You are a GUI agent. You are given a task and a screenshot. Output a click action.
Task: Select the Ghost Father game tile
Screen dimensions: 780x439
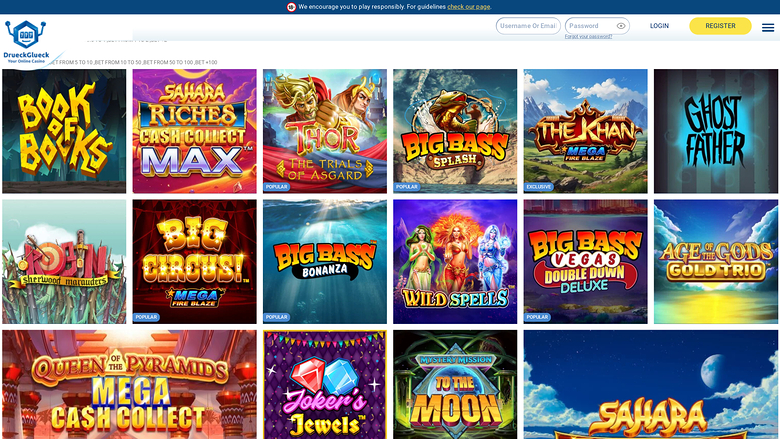point(716,131)
